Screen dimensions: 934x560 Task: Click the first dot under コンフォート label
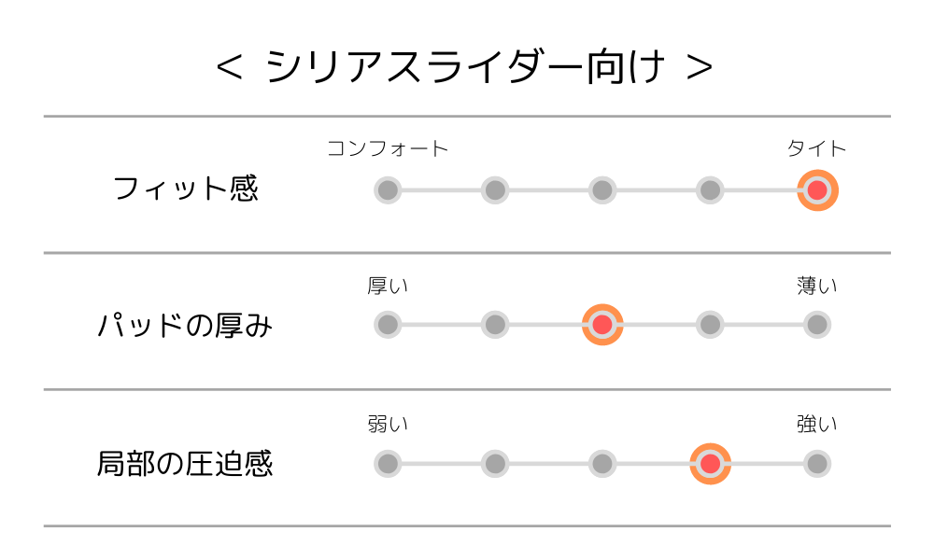pos(388,190)
